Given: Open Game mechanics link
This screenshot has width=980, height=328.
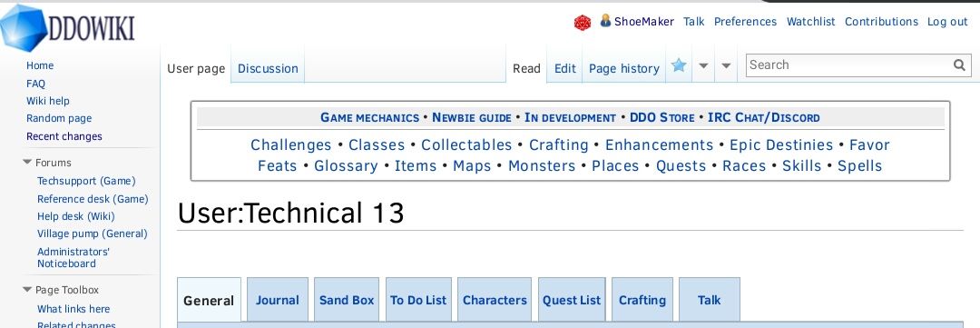Looking at the screenshot, I should click(369, 118).
